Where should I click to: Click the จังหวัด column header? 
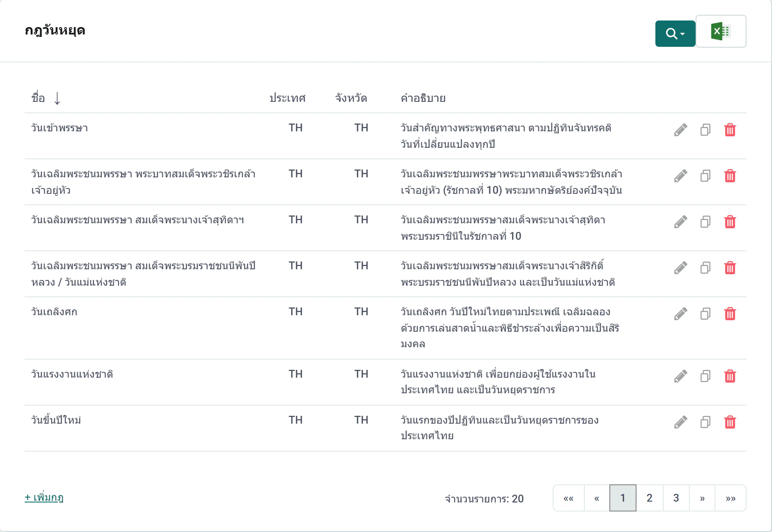pyautogui.click(x=351, y=98)
